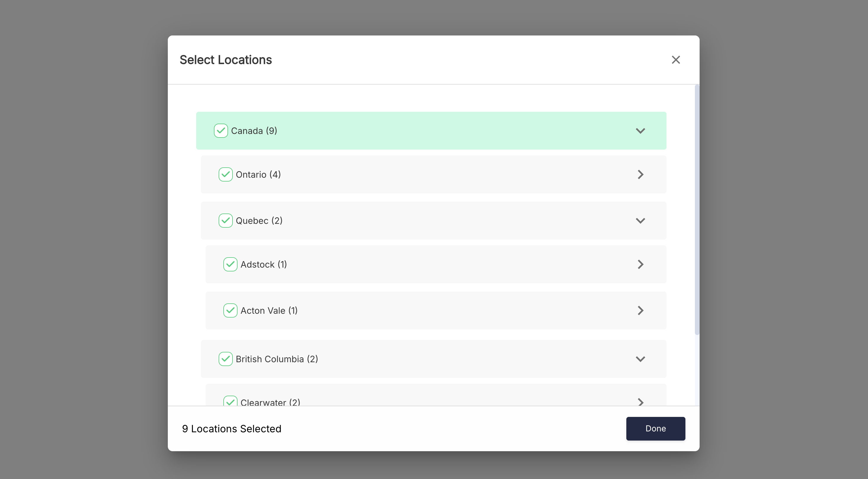Viewport: 868px width, 479px height.
Task: Expand the Ontario row chevron
Action: (x=640, y=174)
